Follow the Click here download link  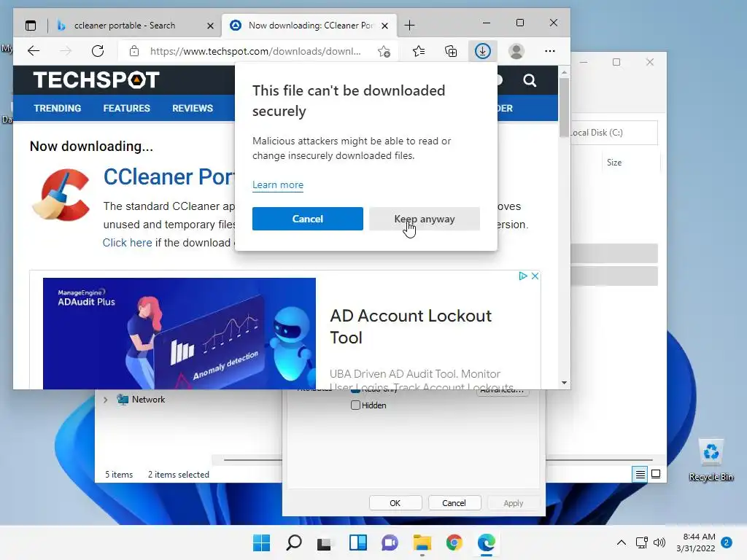[127, 242]
